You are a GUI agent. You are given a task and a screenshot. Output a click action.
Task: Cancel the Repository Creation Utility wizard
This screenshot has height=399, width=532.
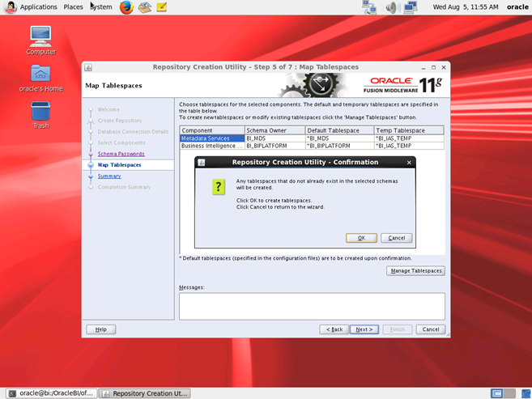[x=431, y=329]
